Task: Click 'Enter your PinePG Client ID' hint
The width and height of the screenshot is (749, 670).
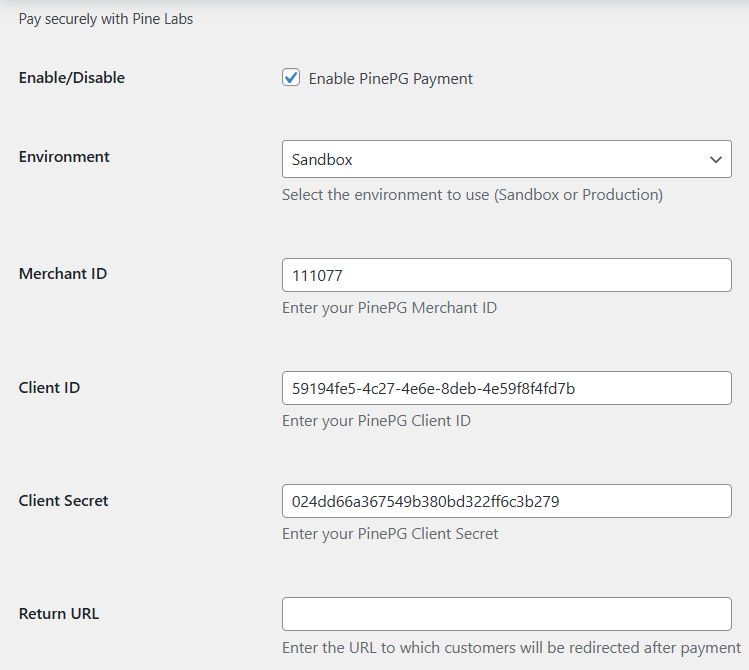Action: (376, 421)
